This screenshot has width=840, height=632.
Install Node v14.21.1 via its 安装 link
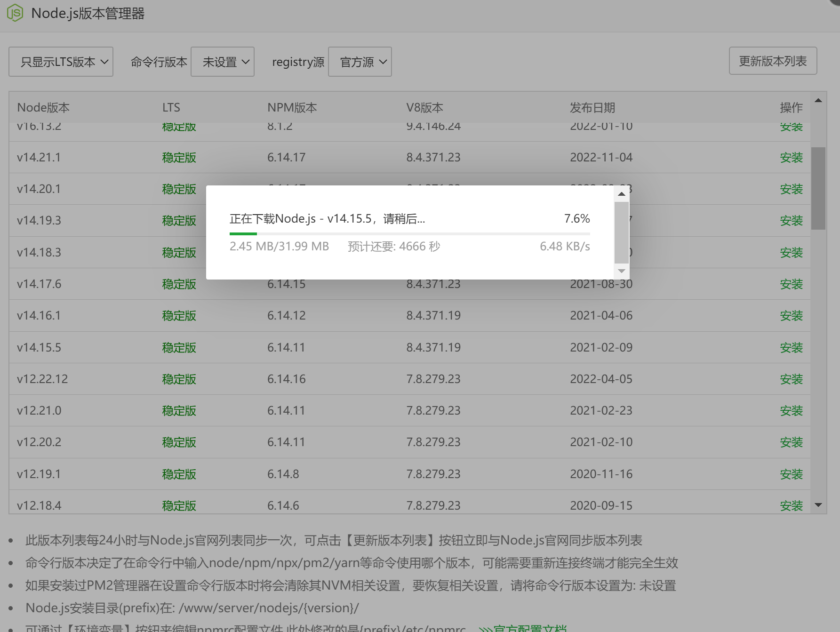coord(791,157)
